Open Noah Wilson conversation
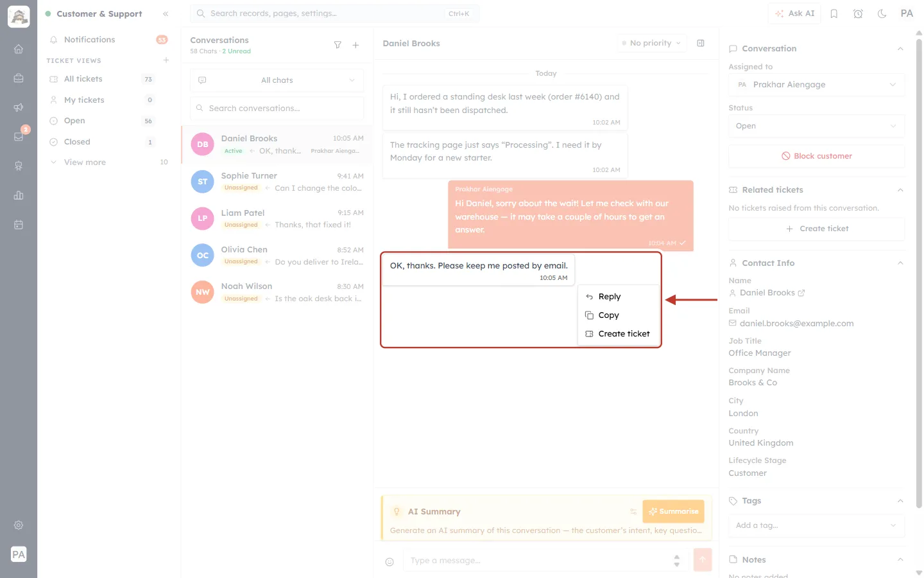This screenshot has height=578, width=924. coord(277,292)
